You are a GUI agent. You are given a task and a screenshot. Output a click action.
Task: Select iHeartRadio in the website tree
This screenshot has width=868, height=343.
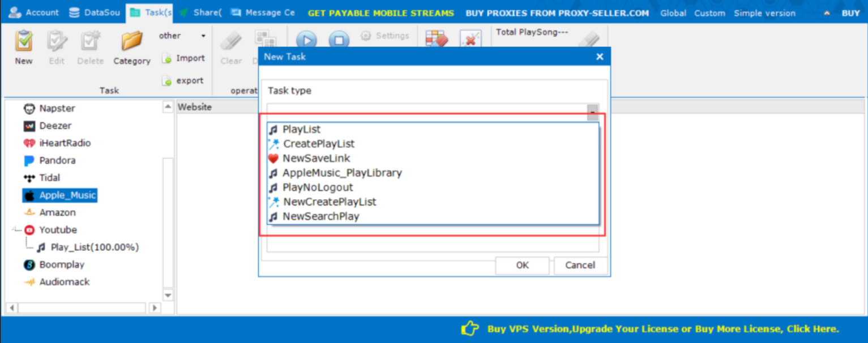(x=57, y=143)
